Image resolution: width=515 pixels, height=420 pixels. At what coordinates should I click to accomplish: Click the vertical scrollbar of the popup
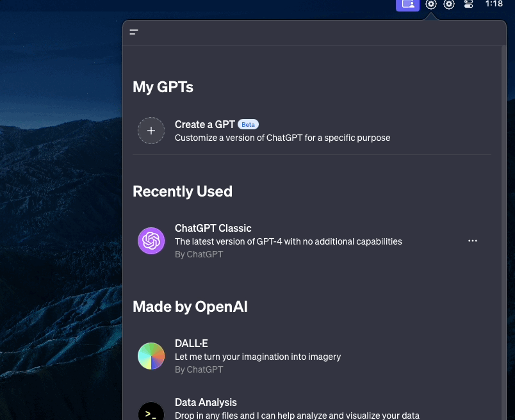point(503,232)
